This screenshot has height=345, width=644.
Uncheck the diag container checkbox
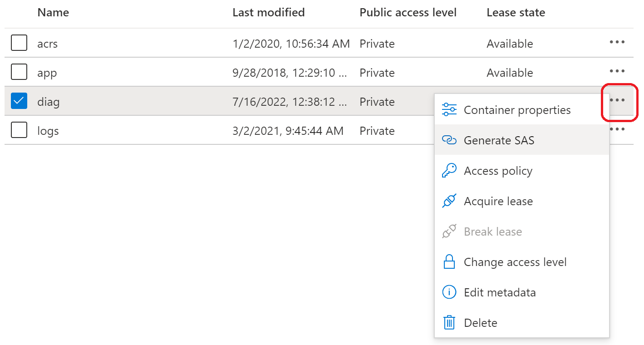19,101
